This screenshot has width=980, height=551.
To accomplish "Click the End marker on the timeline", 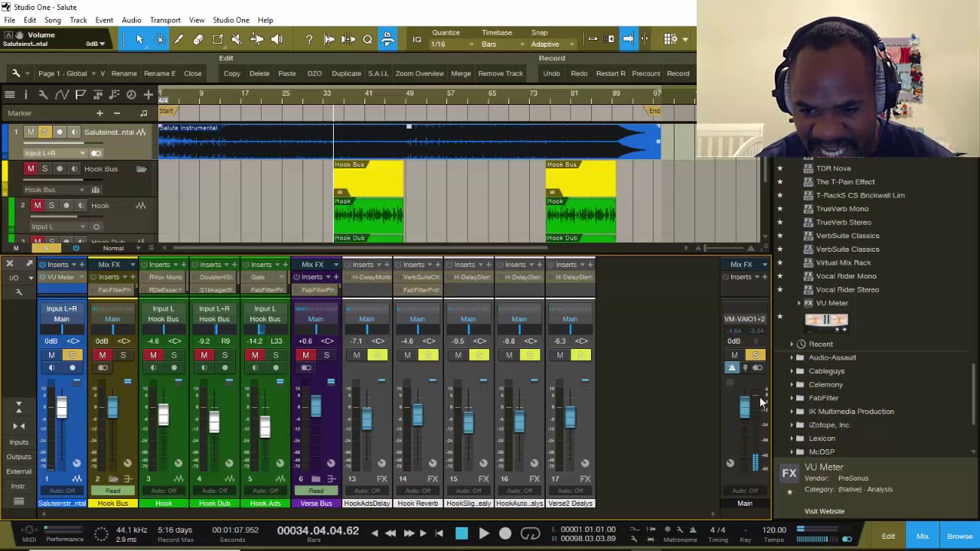I will coord(654,112).
